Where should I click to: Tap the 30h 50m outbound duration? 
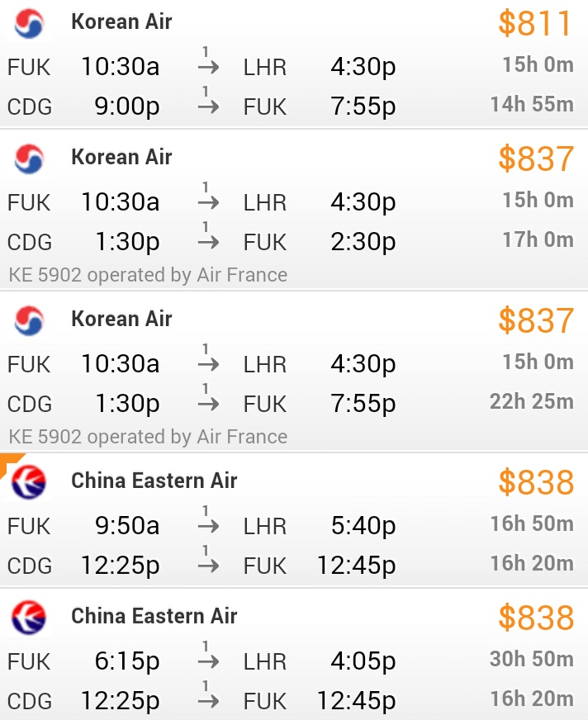531,659
